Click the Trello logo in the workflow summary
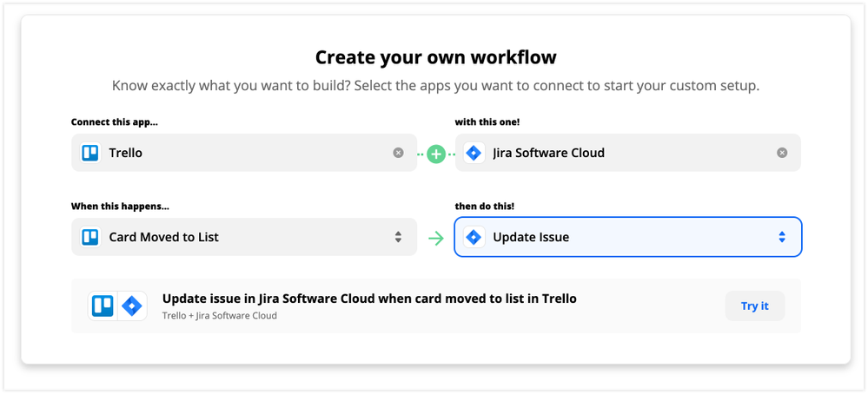Screen dimensions: 868x394 [103, 306]
